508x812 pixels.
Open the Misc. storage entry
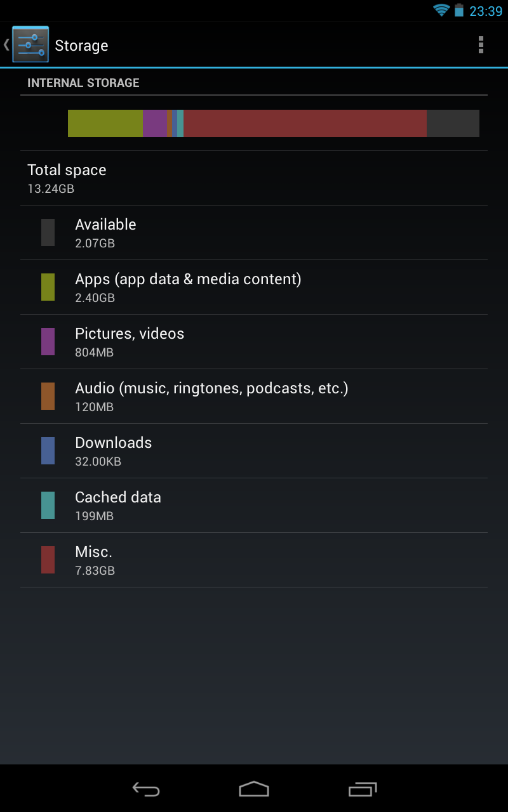[x=254, y=560]
